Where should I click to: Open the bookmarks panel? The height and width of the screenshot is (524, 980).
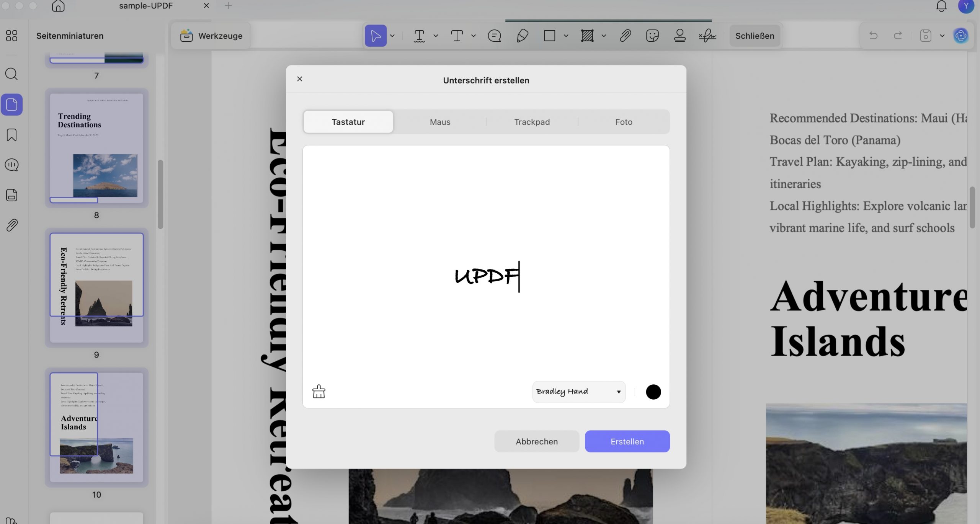coord(11,135)
